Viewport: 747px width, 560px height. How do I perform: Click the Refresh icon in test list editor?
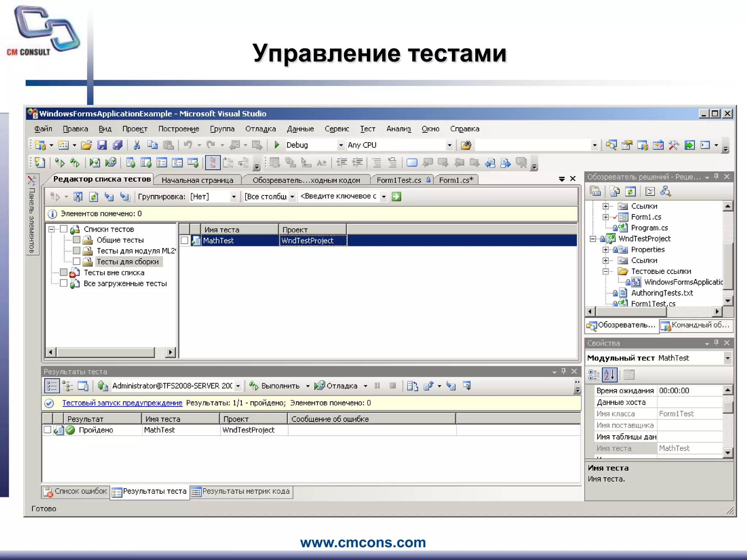pos(94,197)
